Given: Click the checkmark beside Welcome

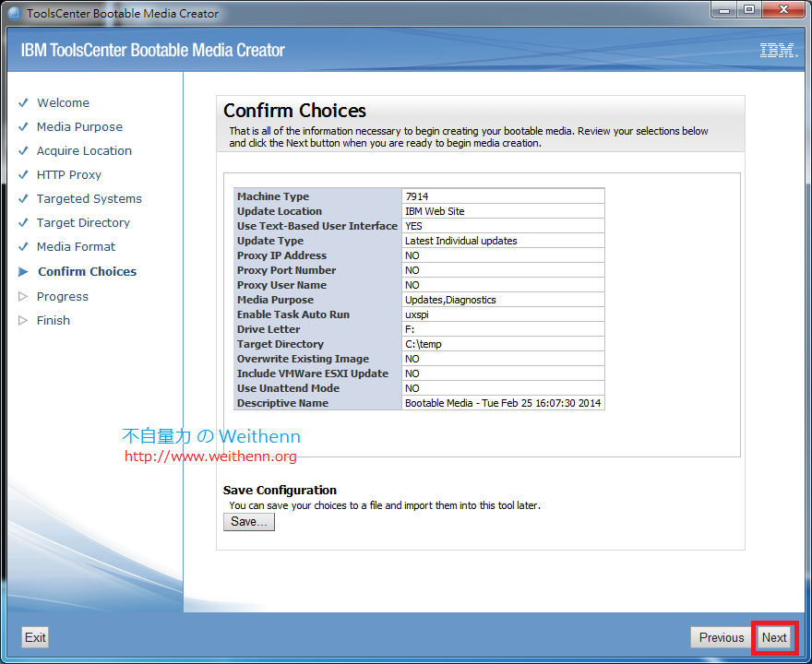Looking at the screenshot, I should pos(23,102).
